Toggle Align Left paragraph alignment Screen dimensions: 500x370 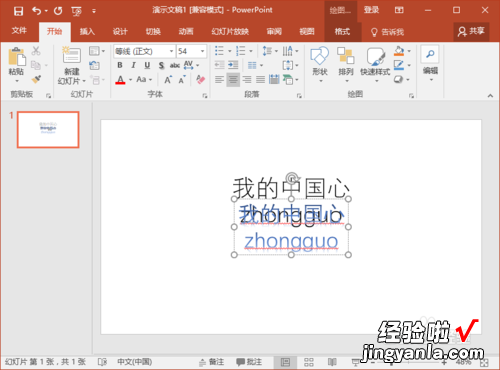(219, 79)
